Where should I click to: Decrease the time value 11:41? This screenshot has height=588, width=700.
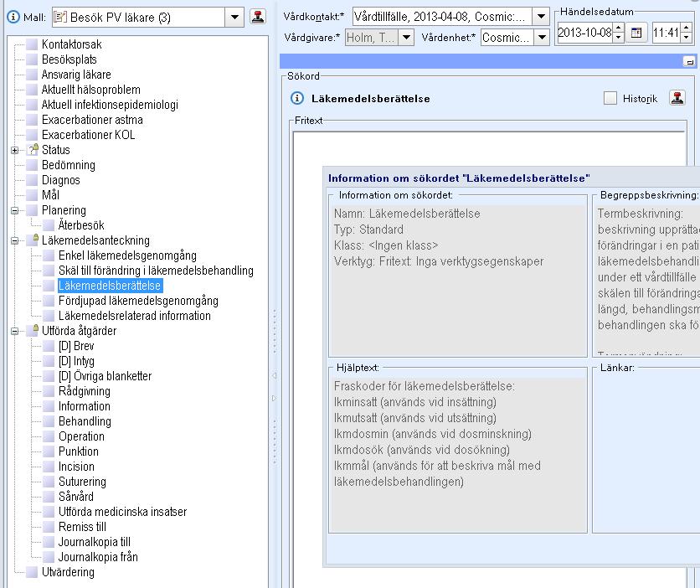click(x=687, y=37)
